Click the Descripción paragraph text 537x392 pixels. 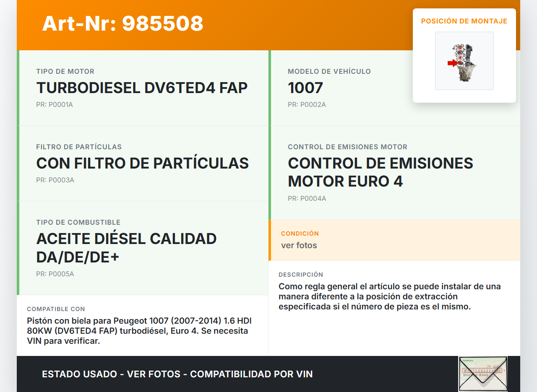pos(389,296)
